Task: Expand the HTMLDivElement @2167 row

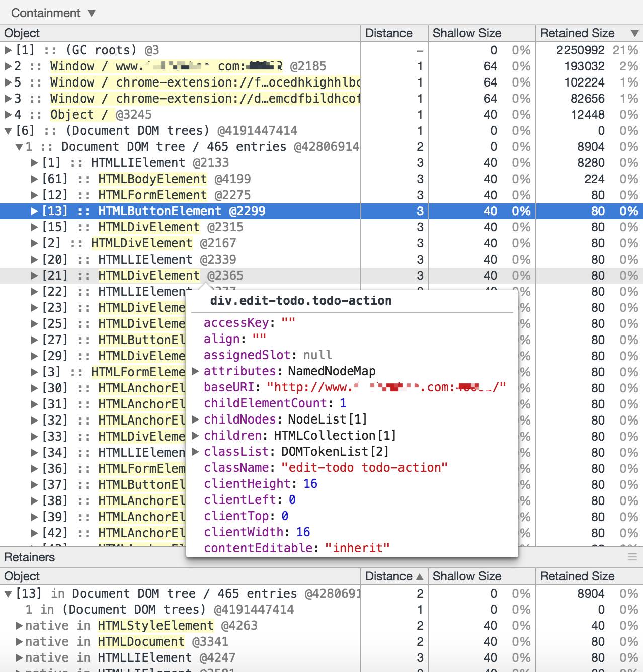Action: coord(34,243)
